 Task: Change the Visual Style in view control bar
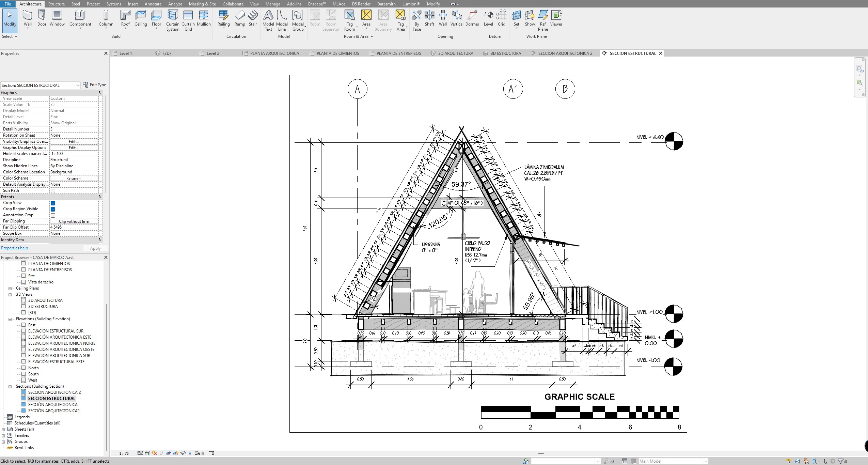click(147, 453)
